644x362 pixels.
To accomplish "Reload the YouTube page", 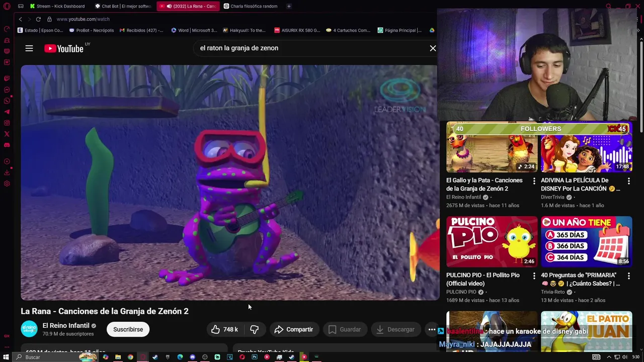I will click(x=38, y=19).
